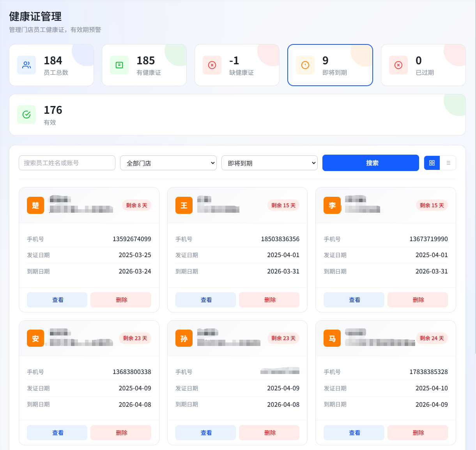The image size is (476, 450).
Task: Open the 全部门店 store dropdown
Action: [x=168, y=163]
